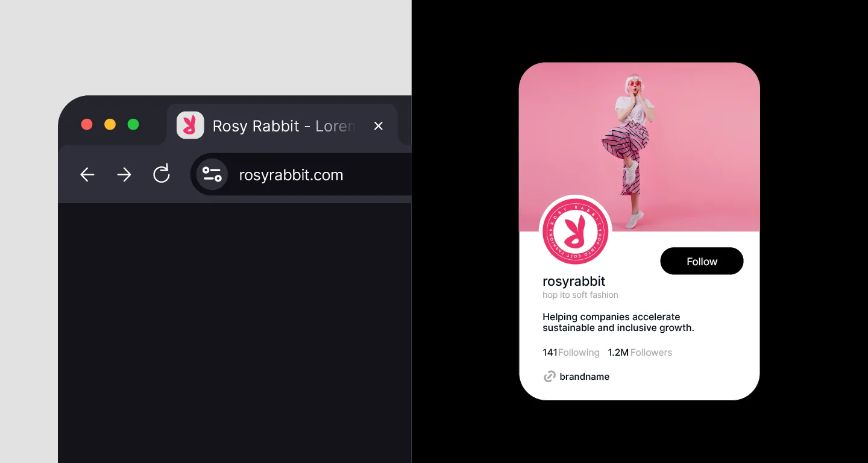Close the Rosy Rabbit browser tab
868x463 pixels.
(x=378, y=126)
